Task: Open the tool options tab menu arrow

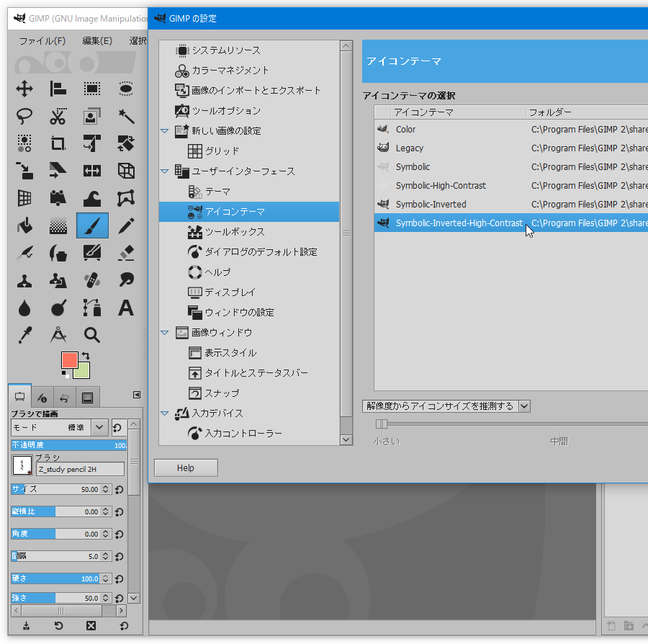Action: pyautogui.click(x=137, y=395)
